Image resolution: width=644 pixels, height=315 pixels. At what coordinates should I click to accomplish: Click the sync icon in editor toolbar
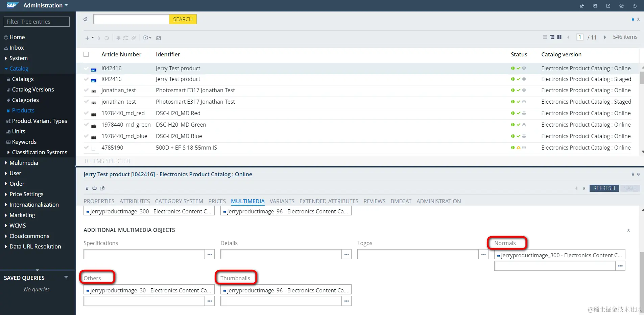(94, 188)
